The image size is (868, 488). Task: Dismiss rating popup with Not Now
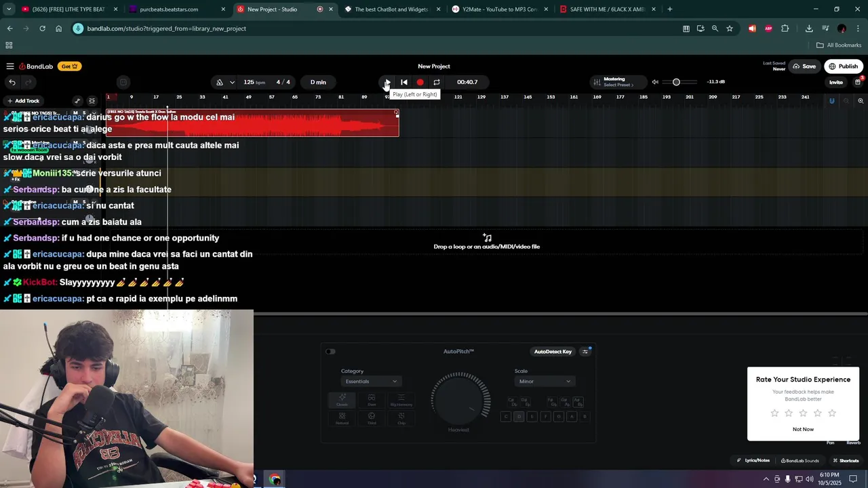tap(803, 429)
